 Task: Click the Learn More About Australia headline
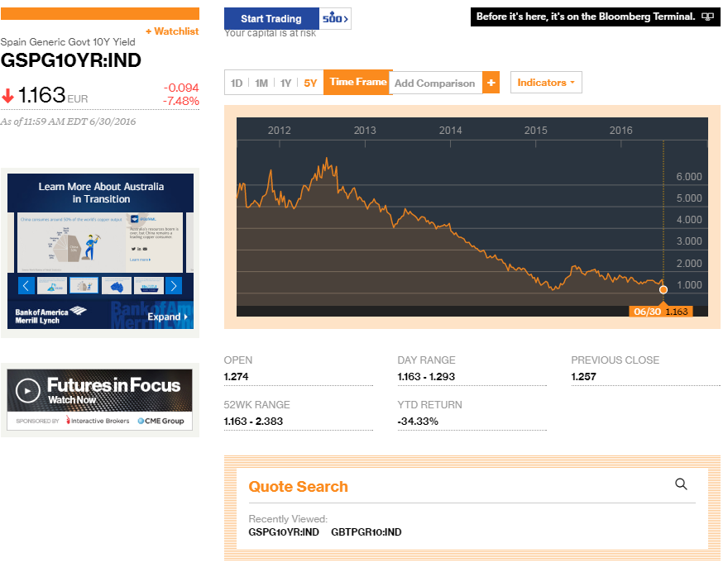click(101, 193)
